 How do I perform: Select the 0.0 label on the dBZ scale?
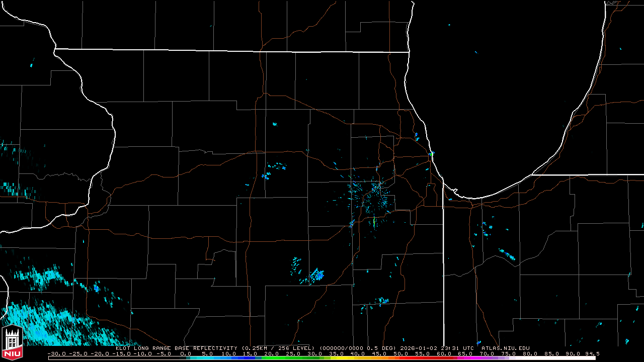[x=185, y=353]
